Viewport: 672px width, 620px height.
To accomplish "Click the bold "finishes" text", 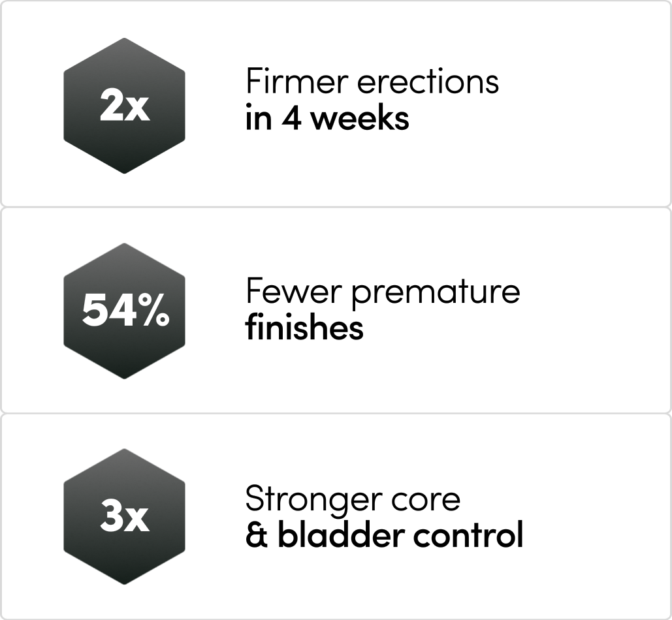I will coord(304,327).
